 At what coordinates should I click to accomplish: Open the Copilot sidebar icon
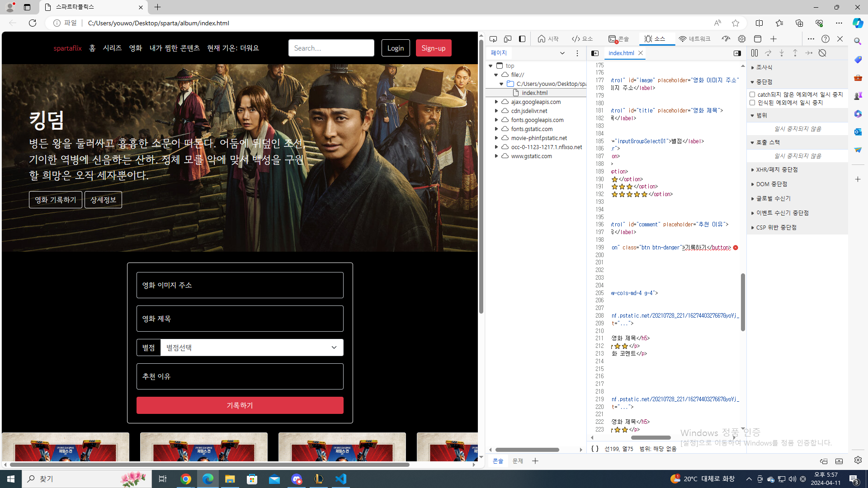pos(858,23)
